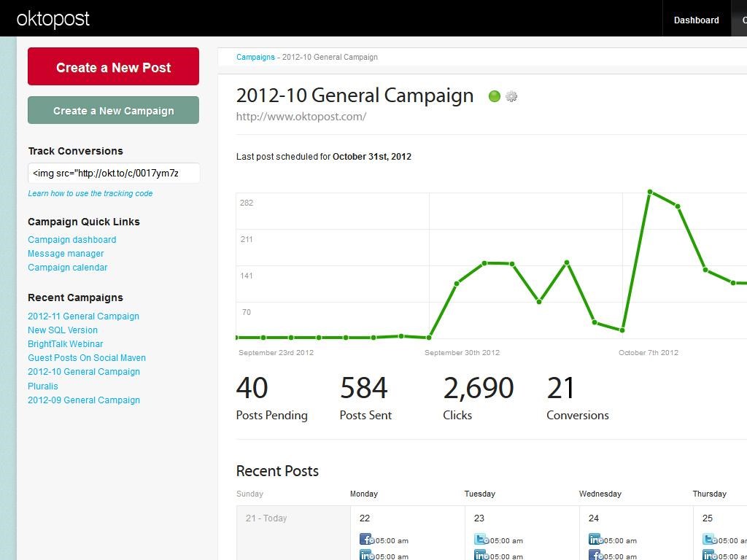Click the October 31st, 2012 date text
This screenshot has height=560, width=747.
click(x=372, y=157)
